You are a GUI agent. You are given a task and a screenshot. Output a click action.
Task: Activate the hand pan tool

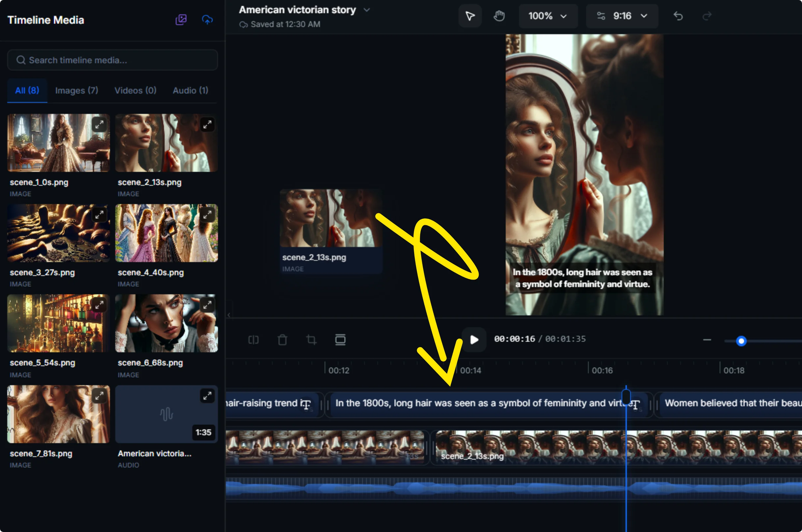point(499,16)
